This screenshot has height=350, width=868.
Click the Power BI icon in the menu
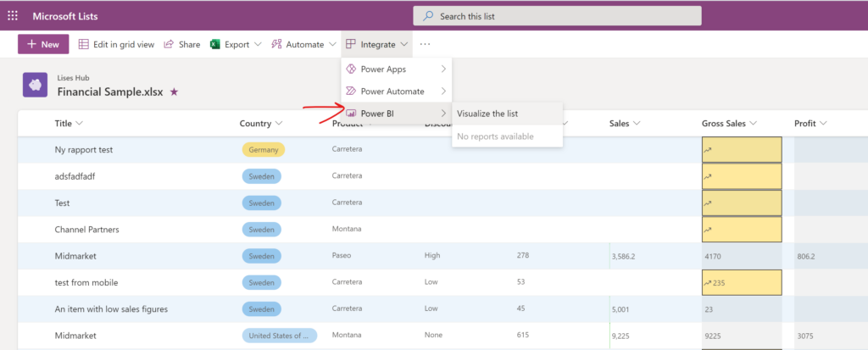point(351,114)
